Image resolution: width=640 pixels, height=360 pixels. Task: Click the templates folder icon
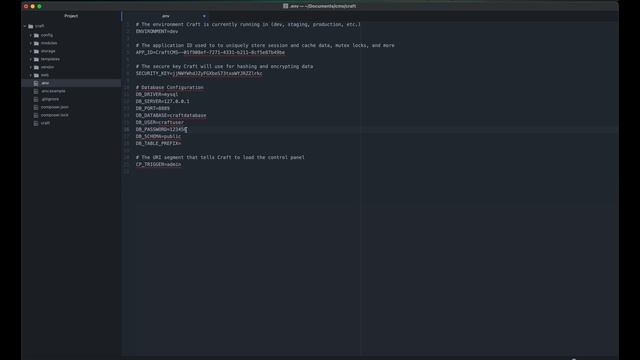pos(36,59)
